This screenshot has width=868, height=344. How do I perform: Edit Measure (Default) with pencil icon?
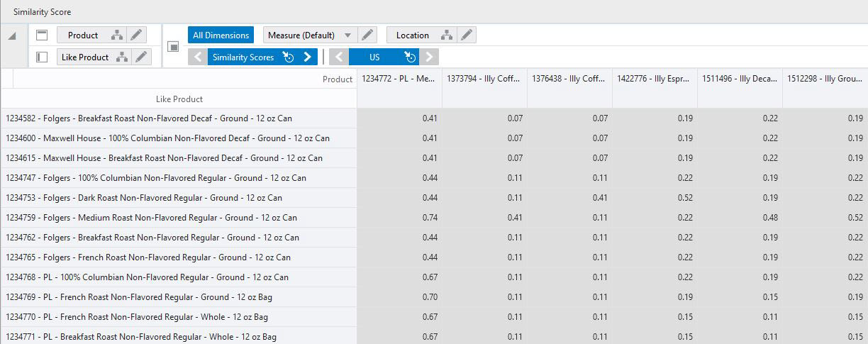(367, 35)
